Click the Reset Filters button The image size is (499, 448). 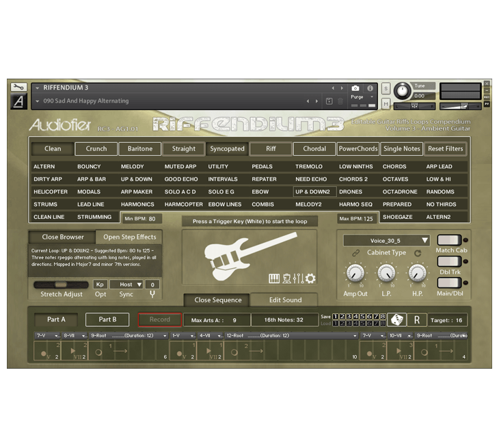pyautogui.click(x=445, y=148)
